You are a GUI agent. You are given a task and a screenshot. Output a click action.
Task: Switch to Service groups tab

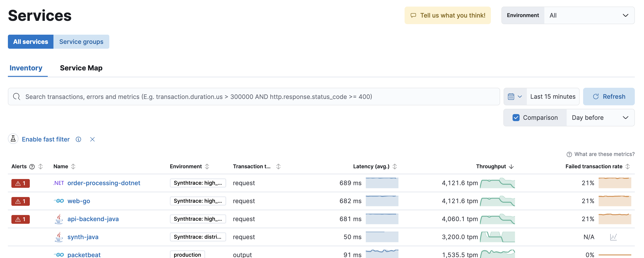click(x=81, y=42)
